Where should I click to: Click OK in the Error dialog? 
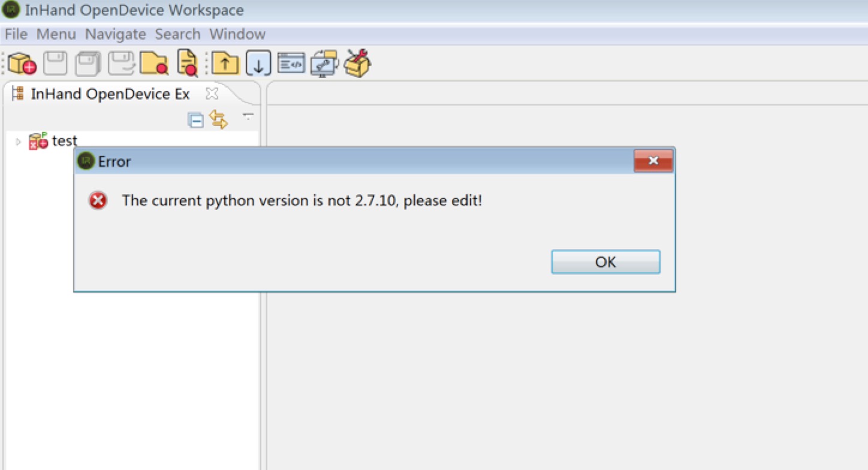click(605, 262)
